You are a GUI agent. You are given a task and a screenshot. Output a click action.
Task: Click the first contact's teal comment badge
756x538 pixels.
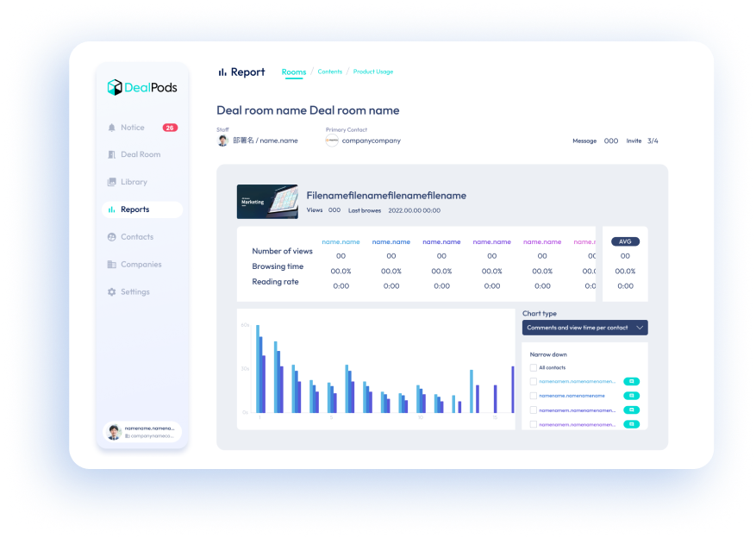coord(631,381)
